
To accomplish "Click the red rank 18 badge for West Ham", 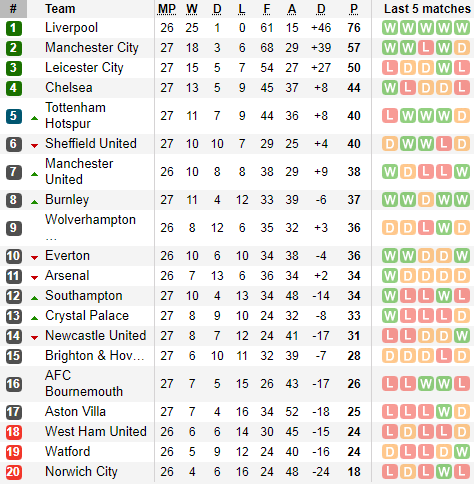I will tap(14, 432).
